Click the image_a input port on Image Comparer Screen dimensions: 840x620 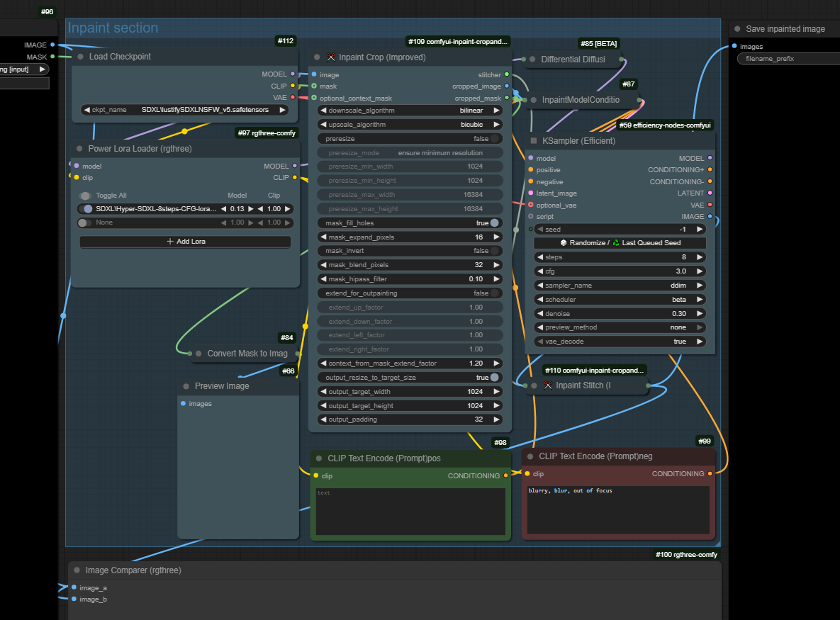[x=74, y=587]
